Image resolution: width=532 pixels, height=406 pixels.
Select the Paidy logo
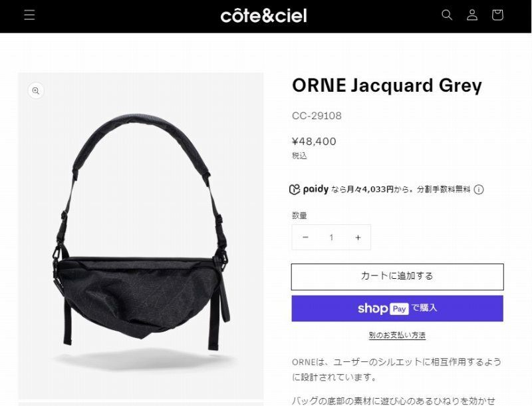[x=309, y=189]
